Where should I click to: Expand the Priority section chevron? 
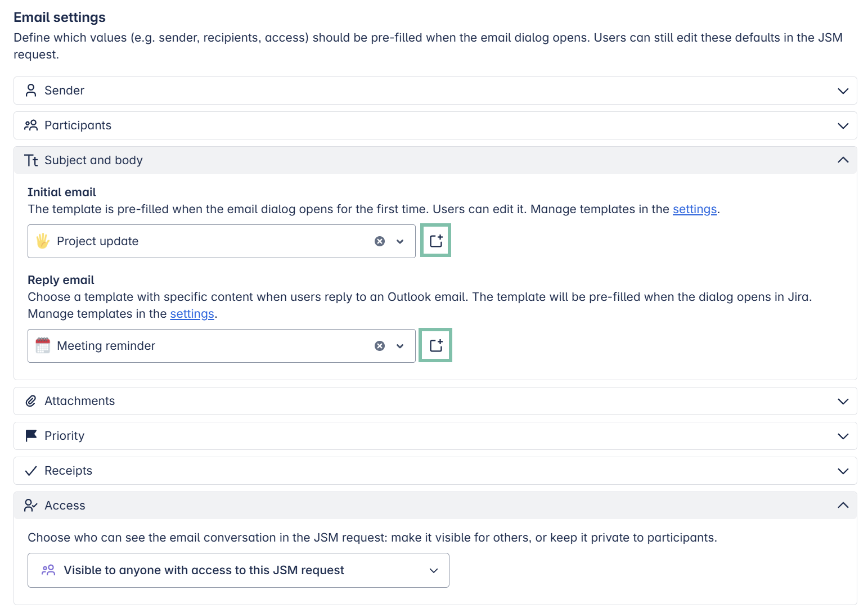click(843, 436)
